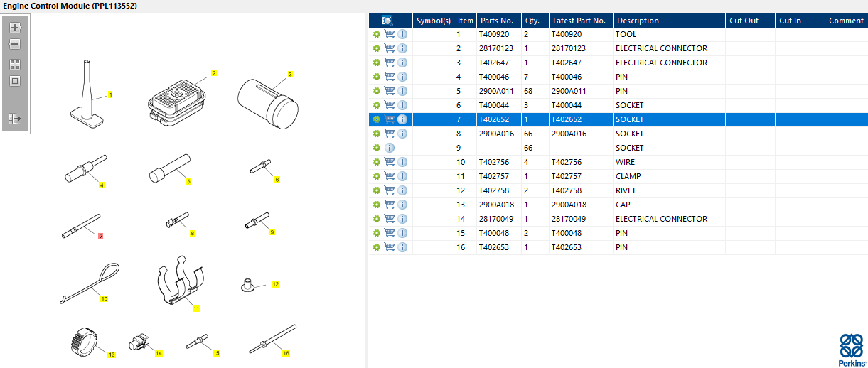Select callout 10 on the wire drawing

tap(104, 299)
